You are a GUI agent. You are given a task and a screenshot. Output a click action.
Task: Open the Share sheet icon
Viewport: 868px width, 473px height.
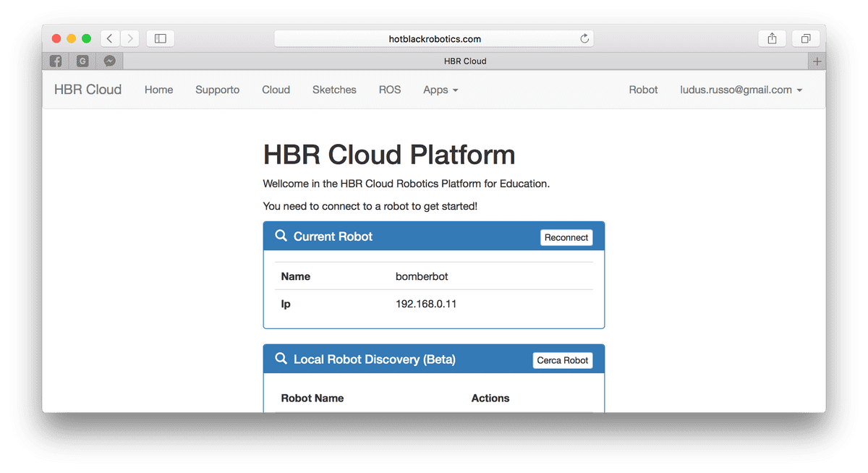(772, 38)
